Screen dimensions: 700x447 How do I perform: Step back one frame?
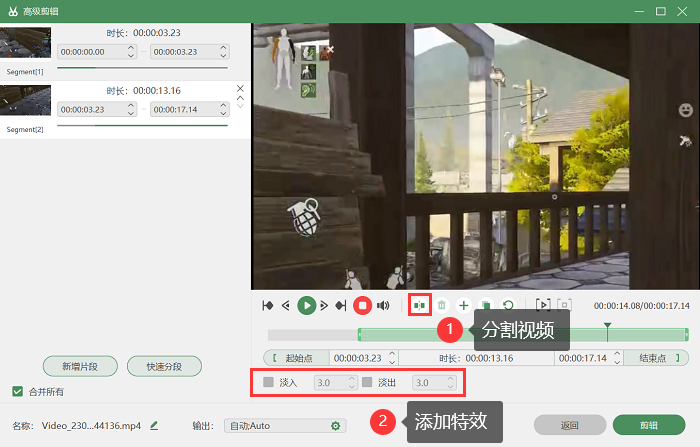[286, 305]
